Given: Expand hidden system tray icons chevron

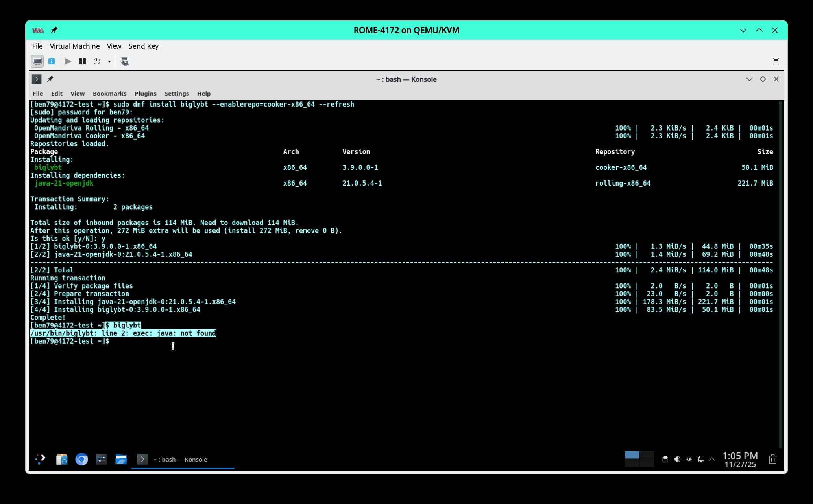Looking at the screenshot, I should (712, 459).
